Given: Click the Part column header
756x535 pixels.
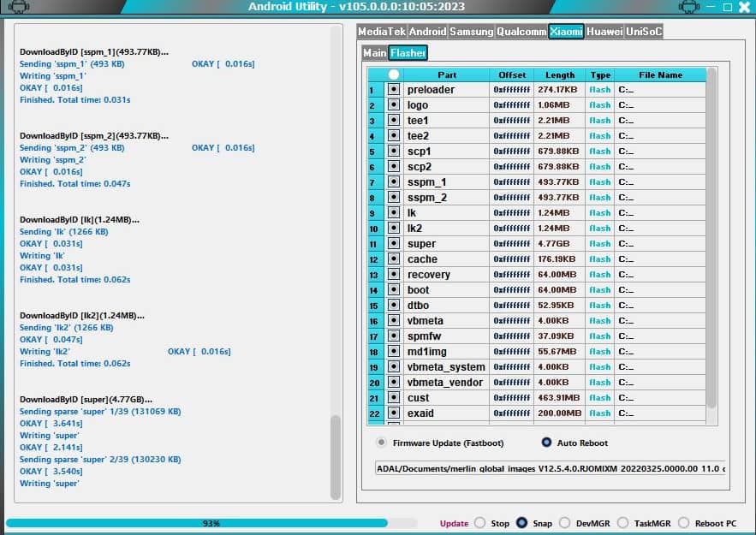Looking at the screenshot, I should 447,74.
